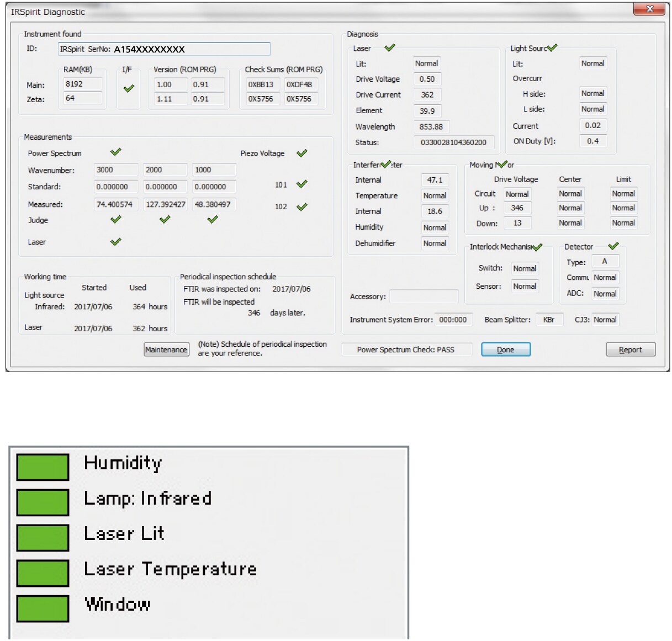Image resolution: width=672 pixels, height=641 pixels.
Task: Click the green Laser Temperature indicator
Action: point(43,573)
